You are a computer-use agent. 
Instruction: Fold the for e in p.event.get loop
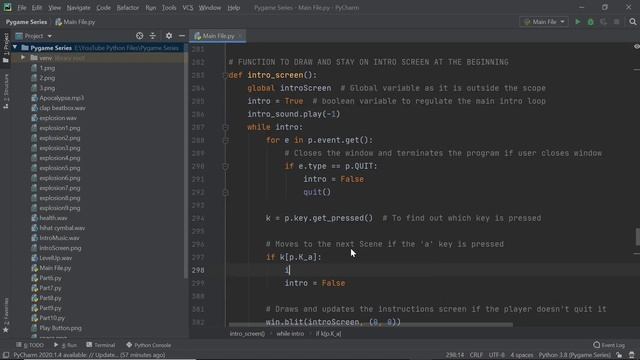tap(225, 140)
